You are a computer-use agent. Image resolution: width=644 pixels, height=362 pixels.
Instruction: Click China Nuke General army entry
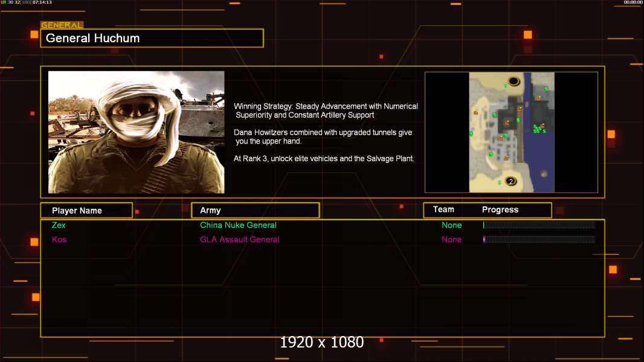click(x=238, y=225)
